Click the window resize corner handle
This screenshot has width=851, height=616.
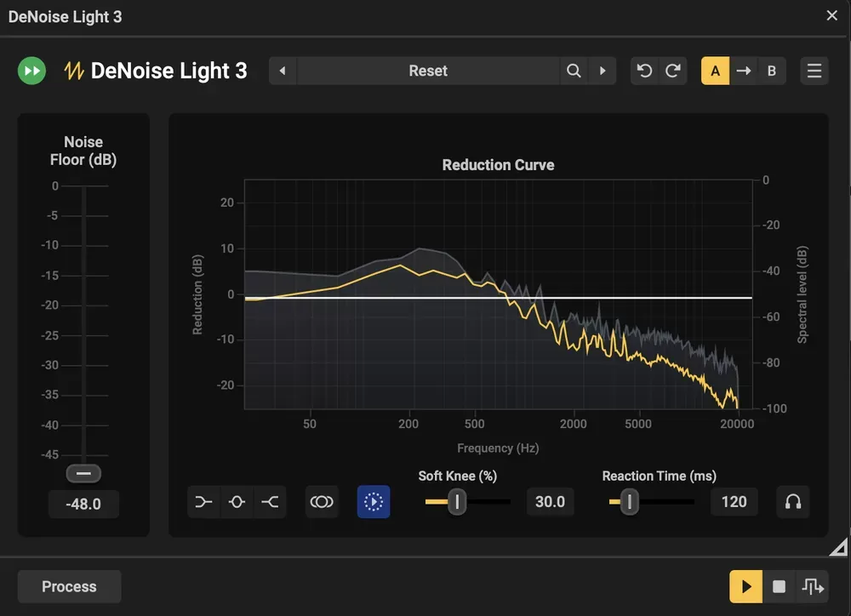click(839, 548)
